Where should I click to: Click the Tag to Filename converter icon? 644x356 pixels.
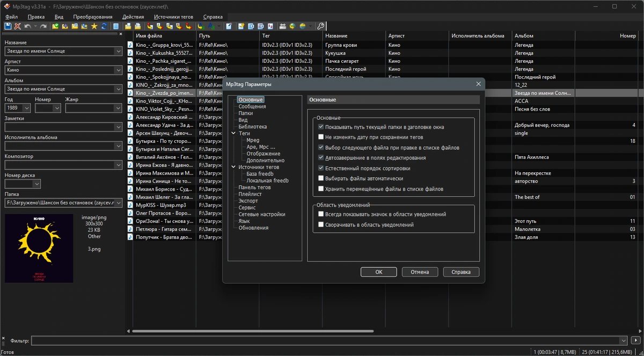(150, 26)
